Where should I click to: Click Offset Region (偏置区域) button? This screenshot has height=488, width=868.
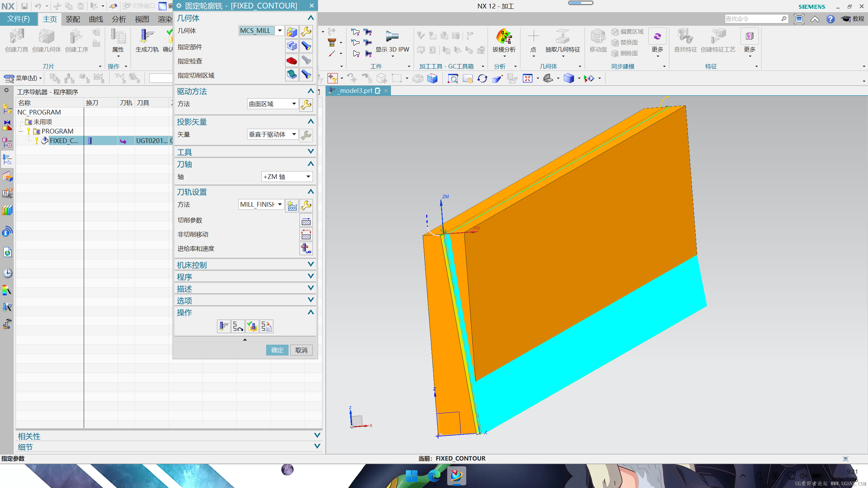[628, 32]
